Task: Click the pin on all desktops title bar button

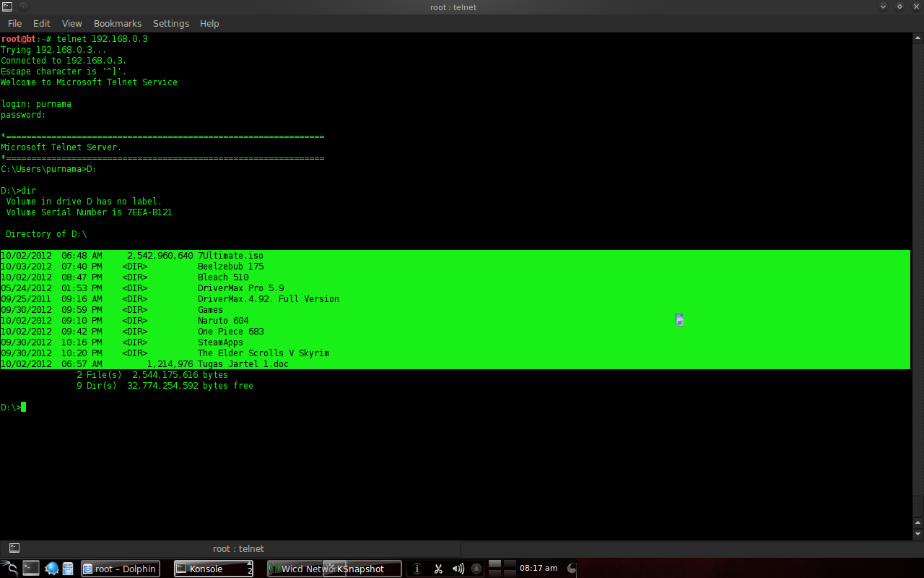Action: click(23, 7)
